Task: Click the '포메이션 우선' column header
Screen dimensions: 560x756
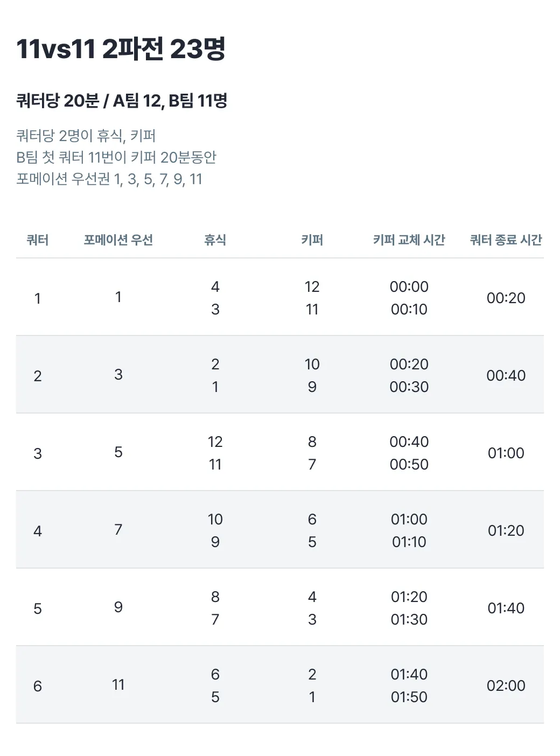Action: click(x=118, y=240)
